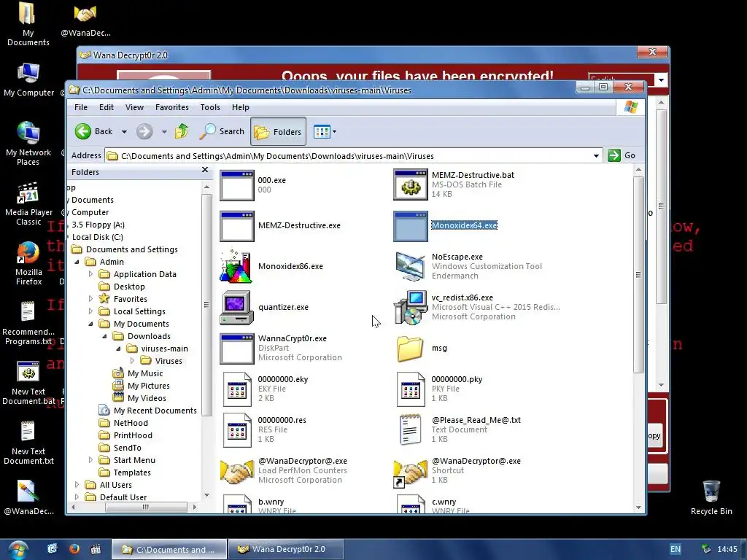Select Favorites folder in tree

tap(130, 299)
